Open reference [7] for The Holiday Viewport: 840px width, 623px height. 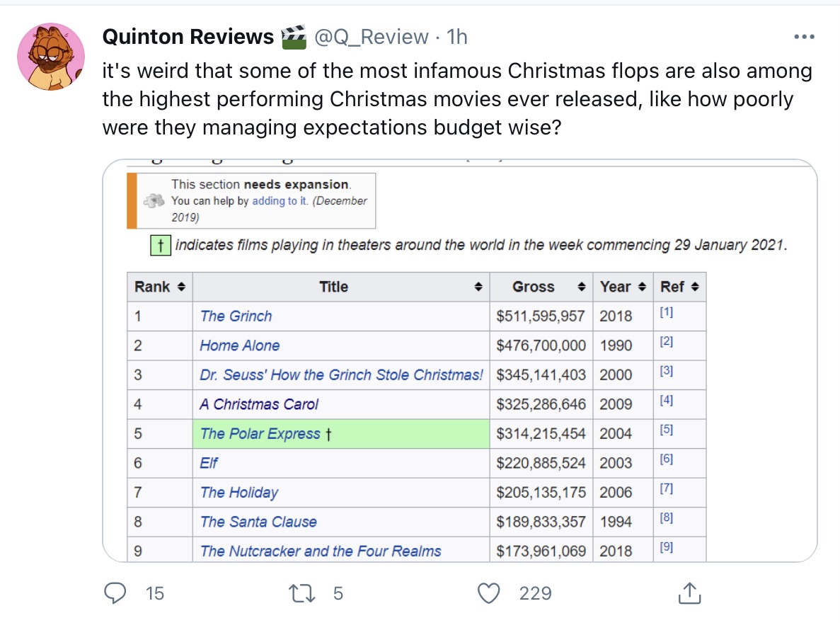[667, 488]
